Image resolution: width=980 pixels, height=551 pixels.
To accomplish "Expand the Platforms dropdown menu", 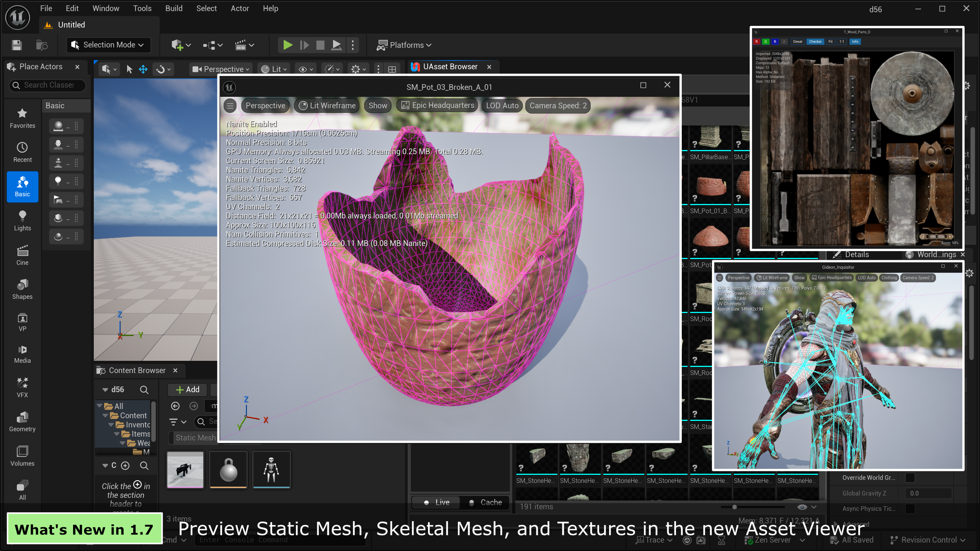I will coord(404,45).
